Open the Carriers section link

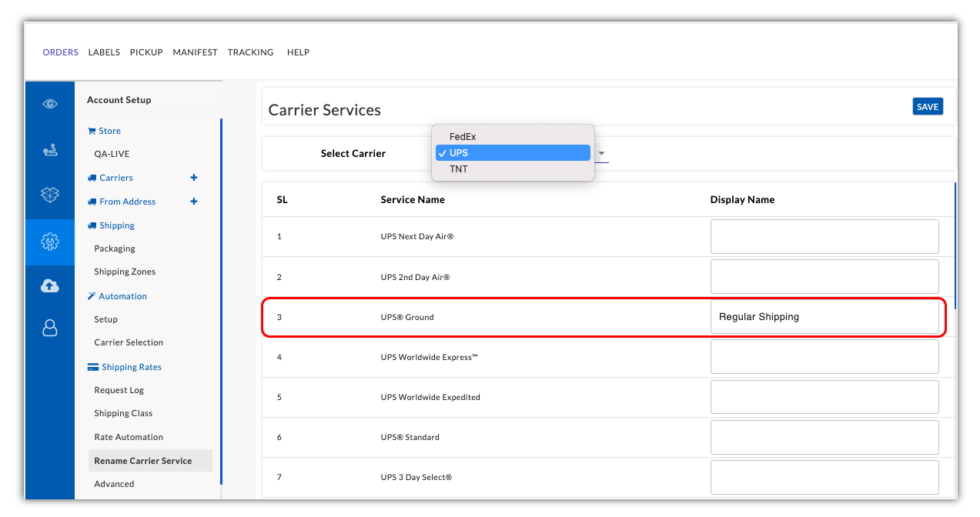coord(116,178)
